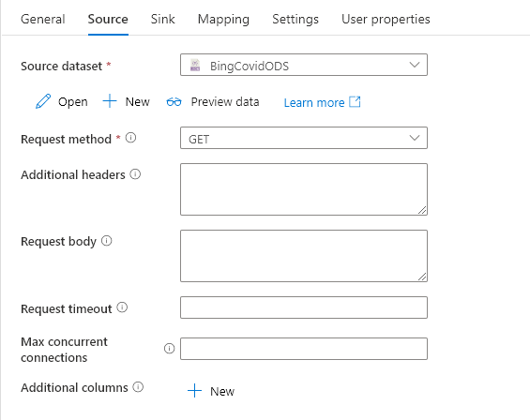
Task: Open the Settings tab
Action: click(x=295, y=20)
